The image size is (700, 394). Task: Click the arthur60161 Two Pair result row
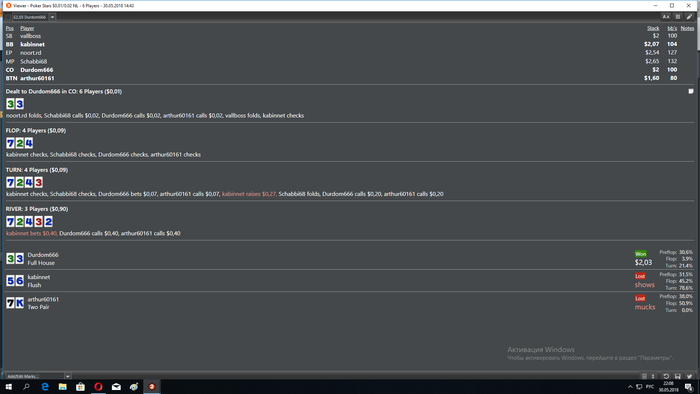point(350,303)
